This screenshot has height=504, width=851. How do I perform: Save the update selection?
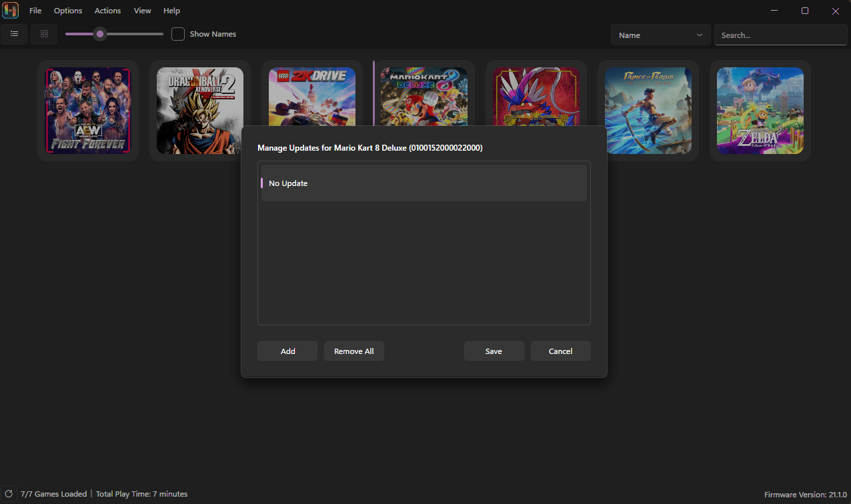494,351
